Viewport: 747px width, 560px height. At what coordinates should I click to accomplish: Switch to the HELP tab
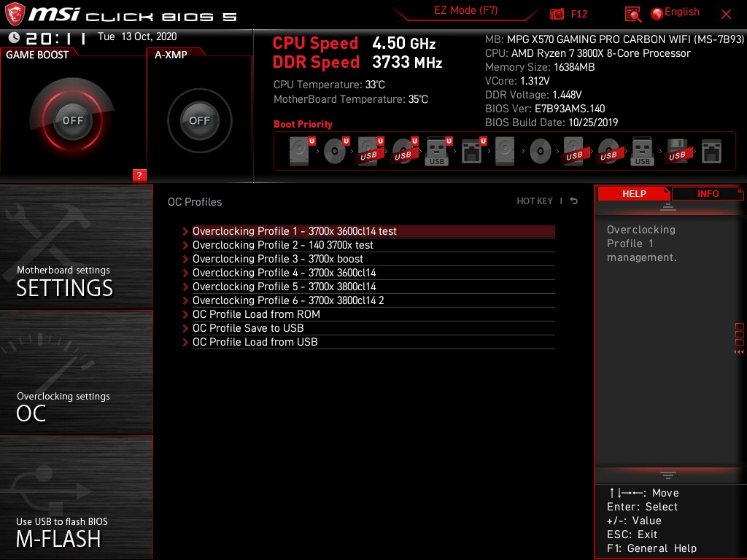pos(634,194)
